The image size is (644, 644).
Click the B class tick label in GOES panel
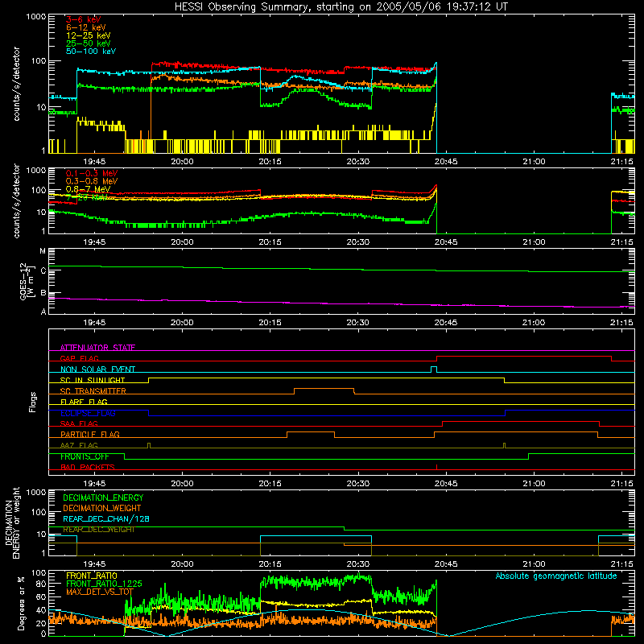pyautogui.click(x=43, y=293)
